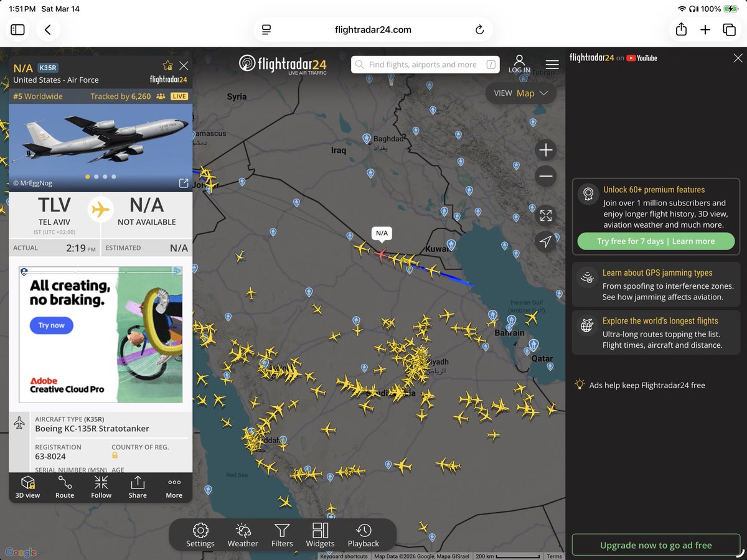Open AdChoices icon on Adobe ad
Screen dimensions: 747x560
[177, 271]
